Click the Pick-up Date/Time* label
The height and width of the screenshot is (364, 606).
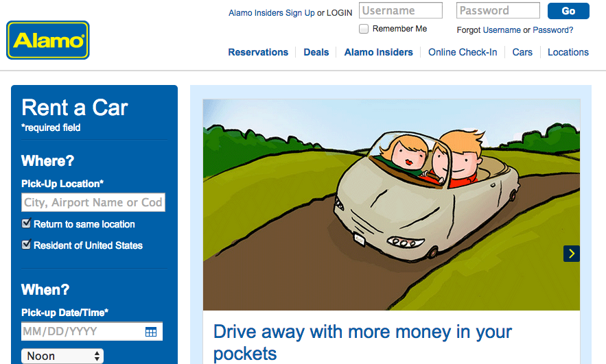pyautogui.click(x=65, y=313)
